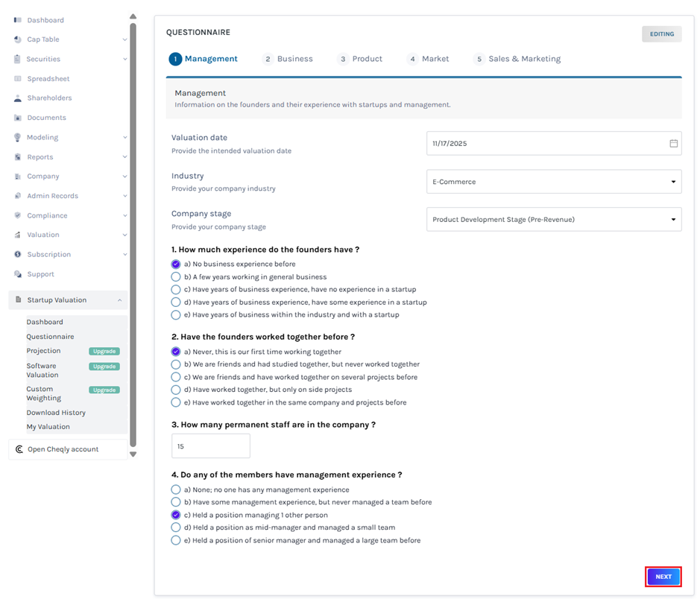Click the permanent staff number input field
700x599 pixels.
tap(210, 446)
